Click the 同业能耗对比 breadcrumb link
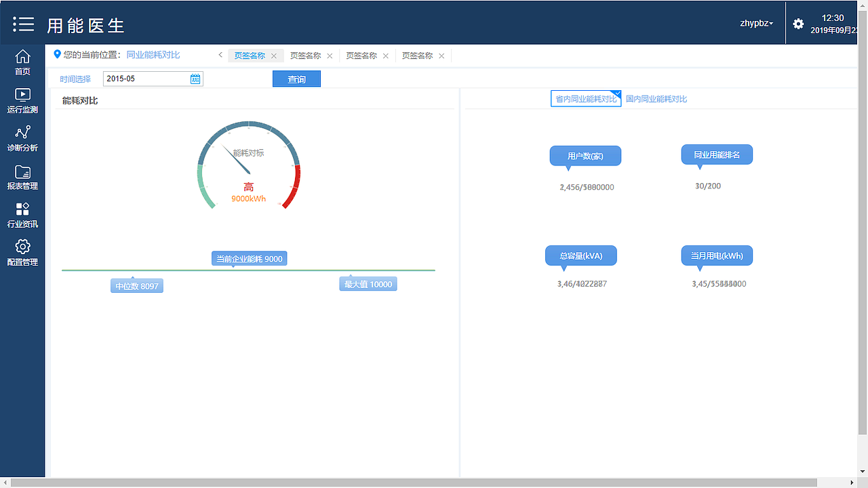 tap(153, 54)
